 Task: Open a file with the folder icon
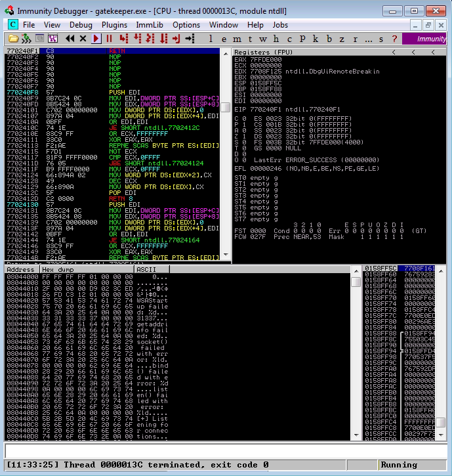(13, 39)
